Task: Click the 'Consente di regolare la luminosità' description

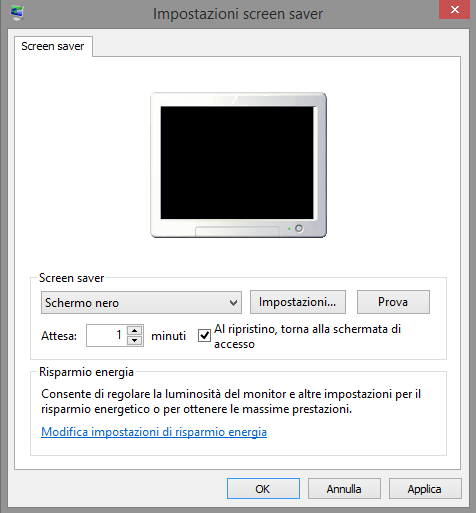Action: point(231,401)
